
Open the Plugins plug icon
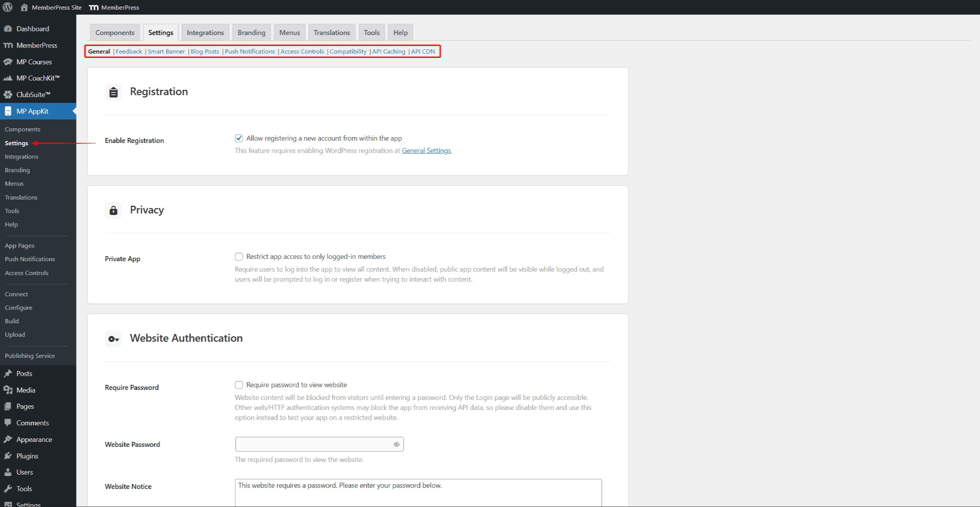pos(8,456)
